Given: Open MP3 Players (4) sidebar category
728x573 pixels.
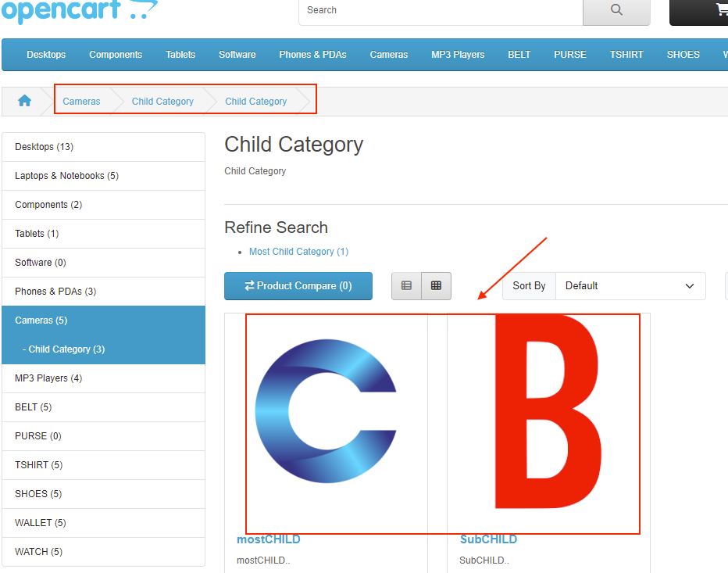Looking at the screenshot, I should 48,378.
